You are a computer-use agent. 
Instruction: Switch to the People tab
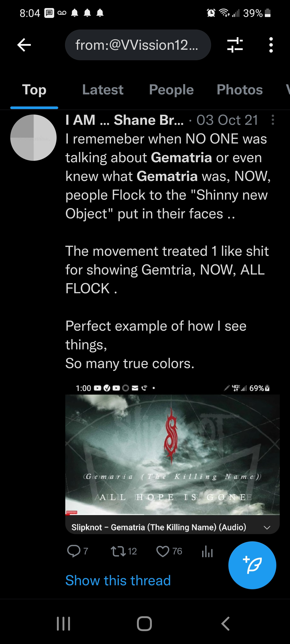tap(171, 90)
